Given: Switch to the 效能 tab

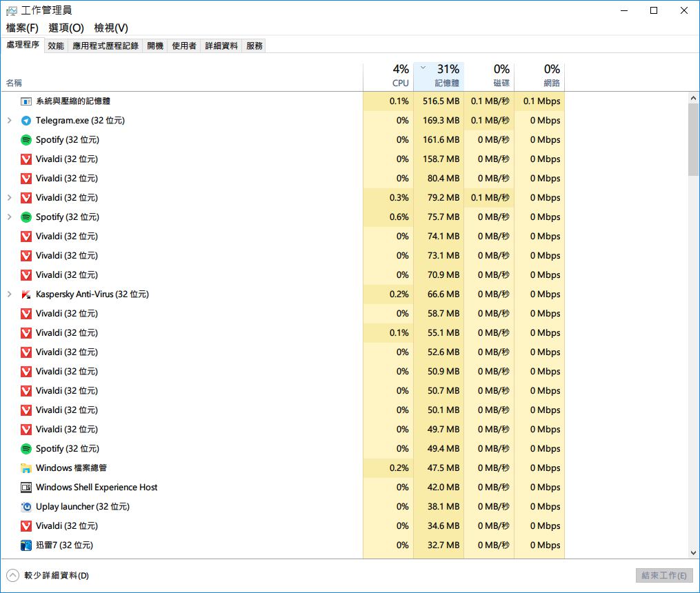Looking at the screenshot, I should (x=56, y=46).
